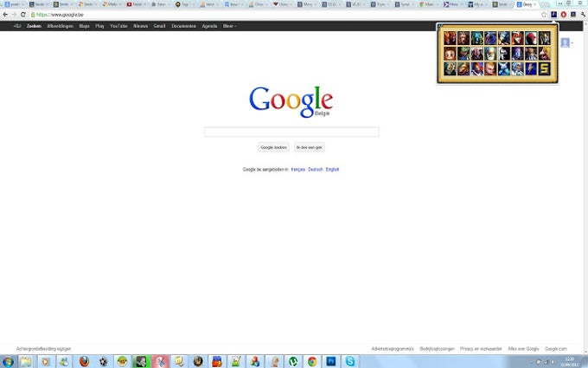
Task: Open Agenda in the Google top bar
Action: tap(209, 26)
